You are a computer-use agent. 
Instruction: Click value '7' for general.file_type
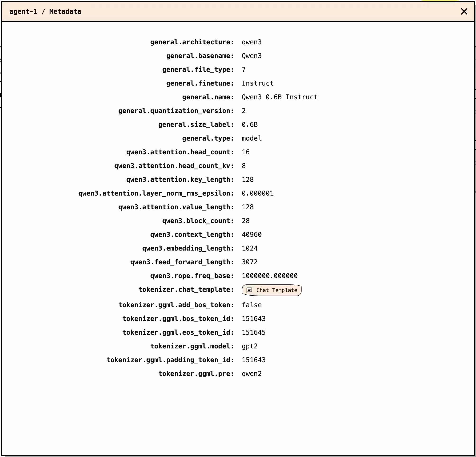pos(244,70)
